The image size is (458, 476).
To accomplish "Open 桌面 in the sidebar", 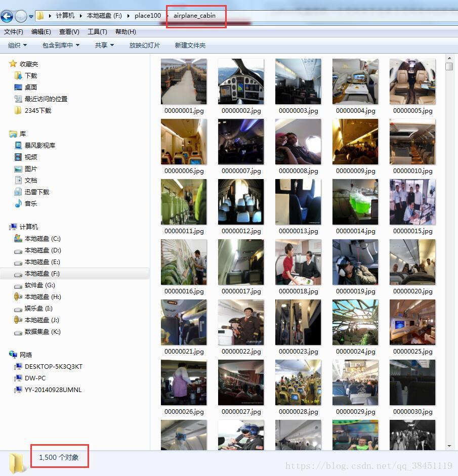I will tap(30, 87).
